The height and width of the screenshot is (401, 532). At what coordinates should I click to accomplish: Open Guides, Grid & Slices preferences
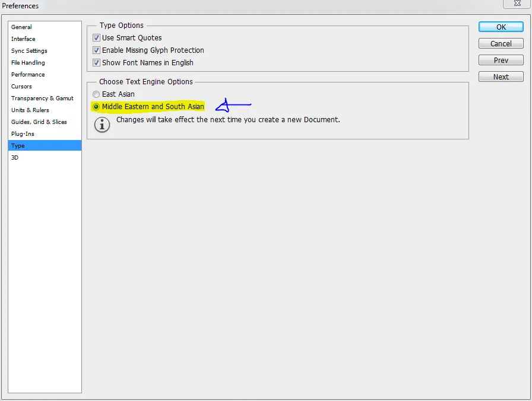click(39, 122)
